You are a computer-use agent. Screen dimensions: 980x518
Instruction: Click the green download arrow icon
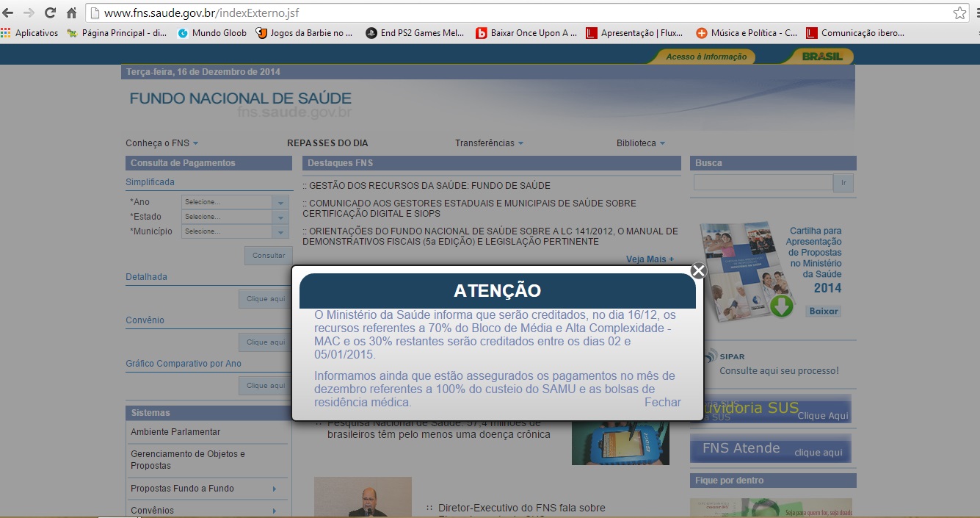pyautogui.click(x=782, y=306)
